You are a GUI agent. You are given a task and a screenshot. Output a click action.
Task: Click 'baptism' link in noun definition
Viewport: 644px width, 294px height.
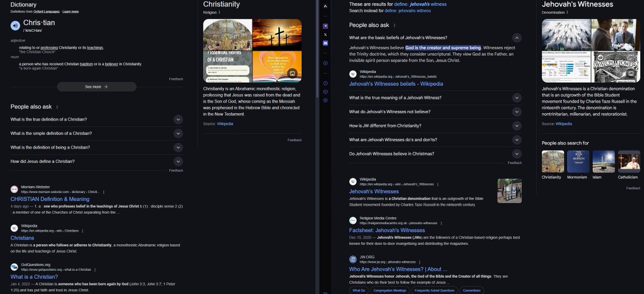coord(86,64)
